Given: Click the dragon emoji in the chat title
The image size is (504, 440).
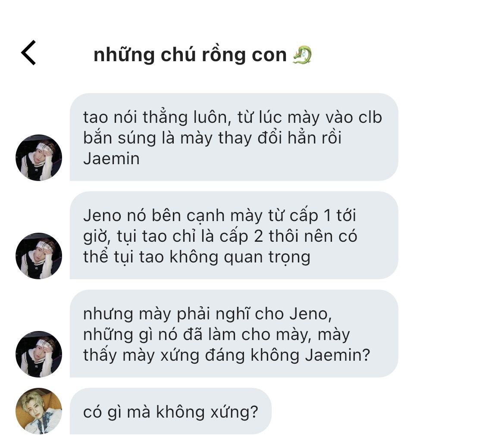Looking at the screenshot, I should click(x=302, y=55).
